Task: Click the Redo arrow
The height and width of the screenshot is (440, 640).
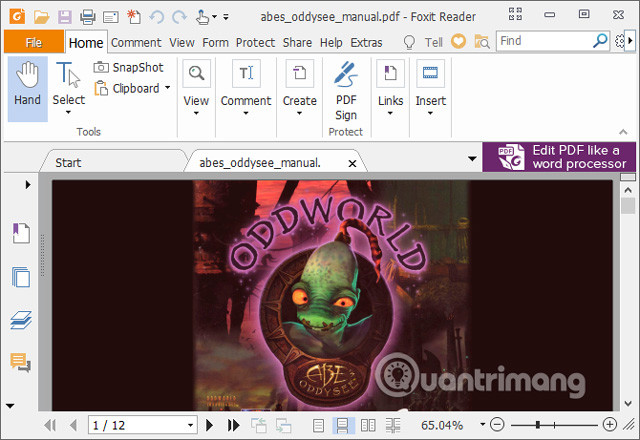Action: point(179,17)
